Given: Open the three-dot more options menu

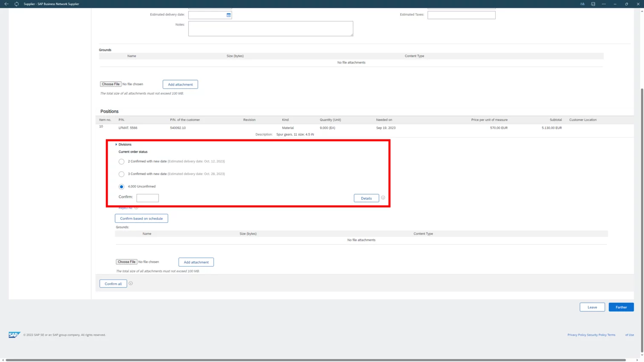Looking at the screenshot, I should point(604,4).
